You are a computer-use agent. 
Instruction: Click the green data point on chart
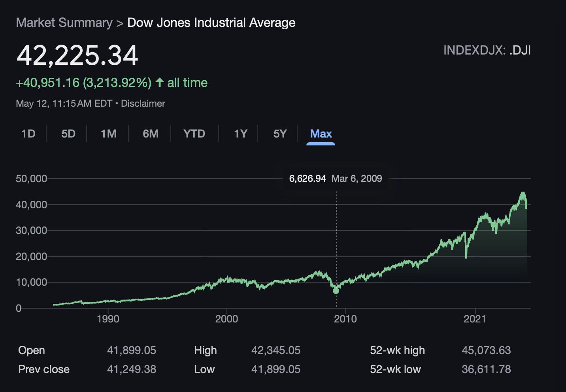pos(336,291)
